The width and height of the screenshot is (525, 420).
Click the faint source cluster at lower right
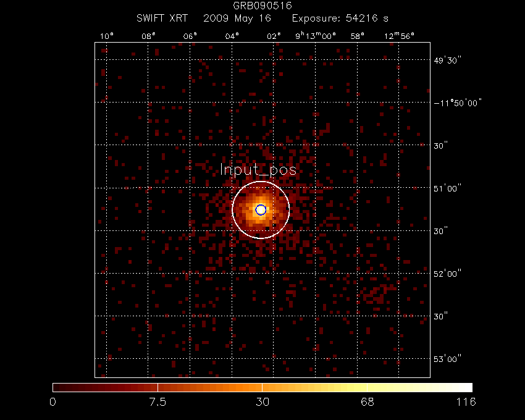pyautogui.click(x=376, y=297)
